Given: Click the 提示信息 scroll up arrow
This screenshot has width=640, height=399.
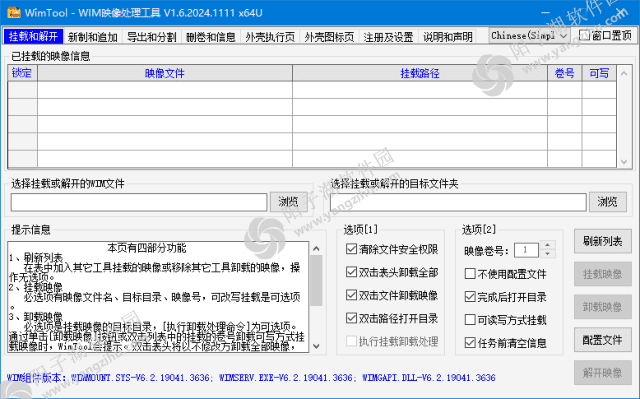Looking at the screenshot, I should click(x=316, y=248).
